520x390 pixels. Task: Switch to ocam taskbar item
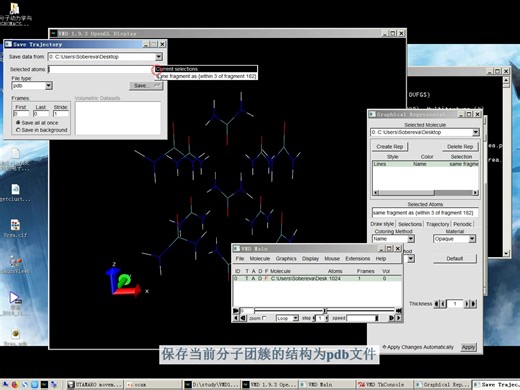(x=153, y=384)
